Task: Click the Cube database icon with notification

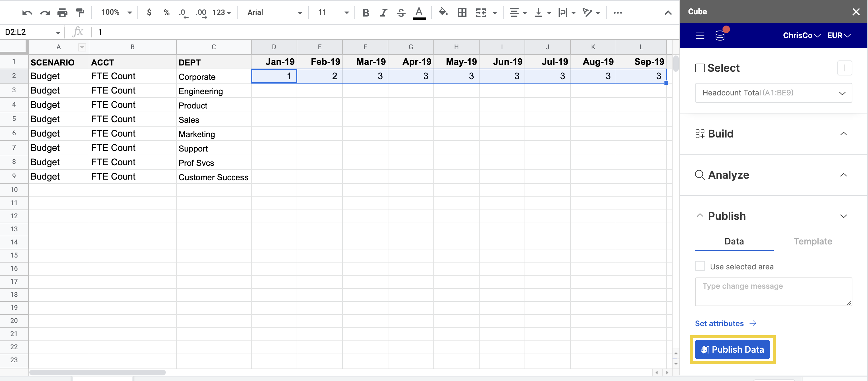Action: point(720,35)
